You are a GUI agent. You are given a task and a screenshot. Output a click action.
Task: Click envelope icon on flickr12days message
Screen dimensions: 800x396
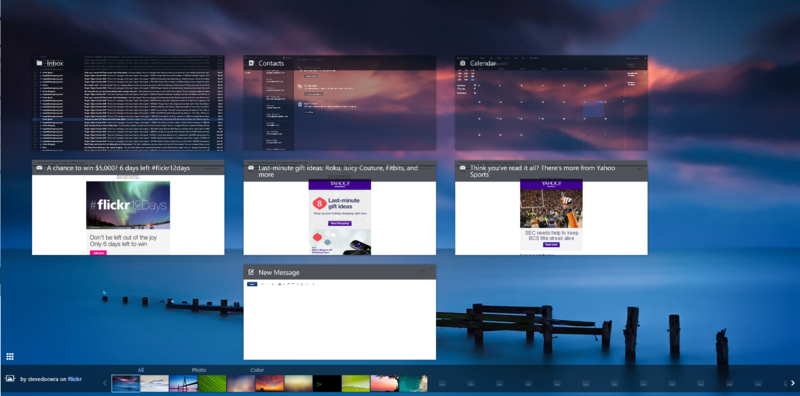click(x=39, y=167)
